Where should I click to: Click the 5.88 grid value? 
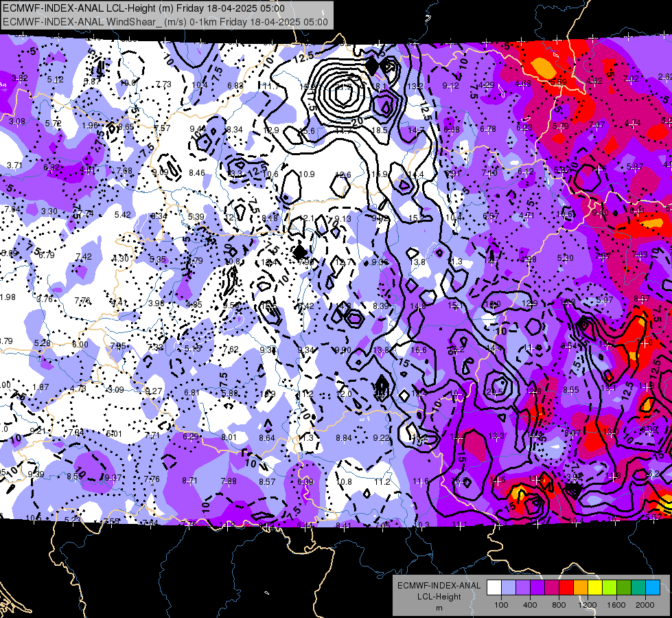click(230, 393)
